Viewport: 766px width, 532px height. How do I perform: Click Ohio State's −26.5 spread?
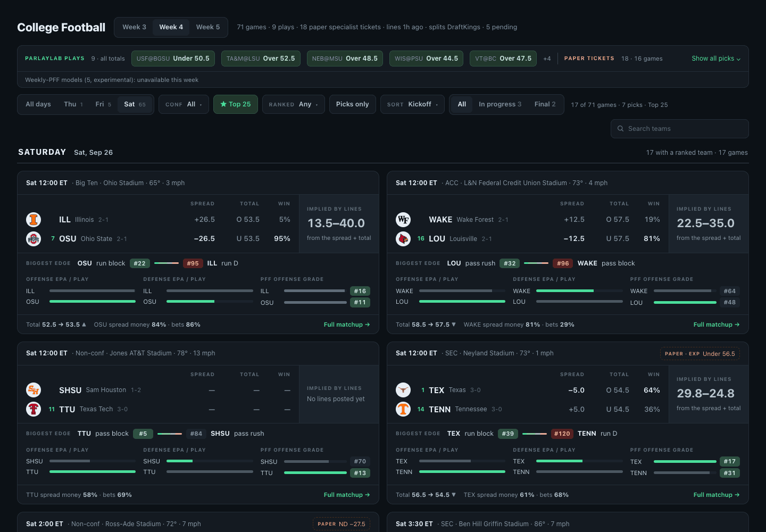[204, 239]
